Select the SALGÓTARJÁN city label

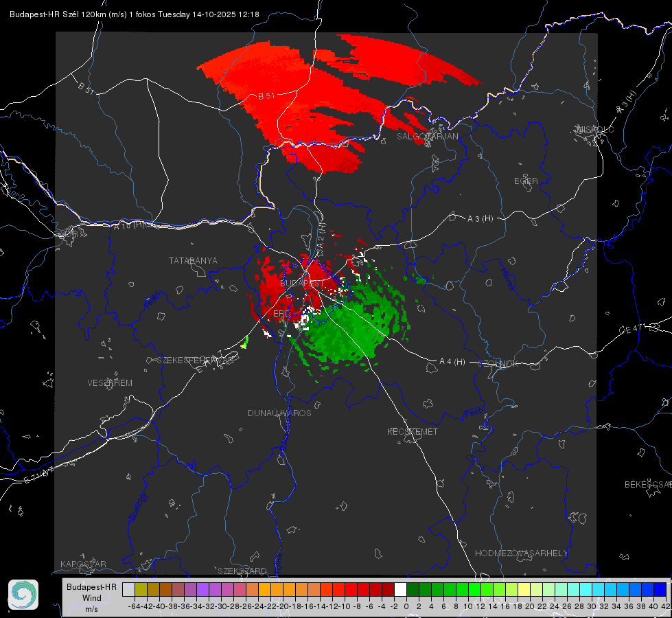click(427, 137)
